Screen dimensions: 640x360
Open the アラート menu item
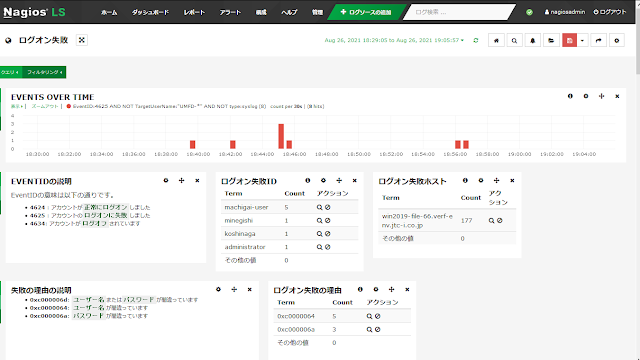pyautogui.click(x=230, y=12)
